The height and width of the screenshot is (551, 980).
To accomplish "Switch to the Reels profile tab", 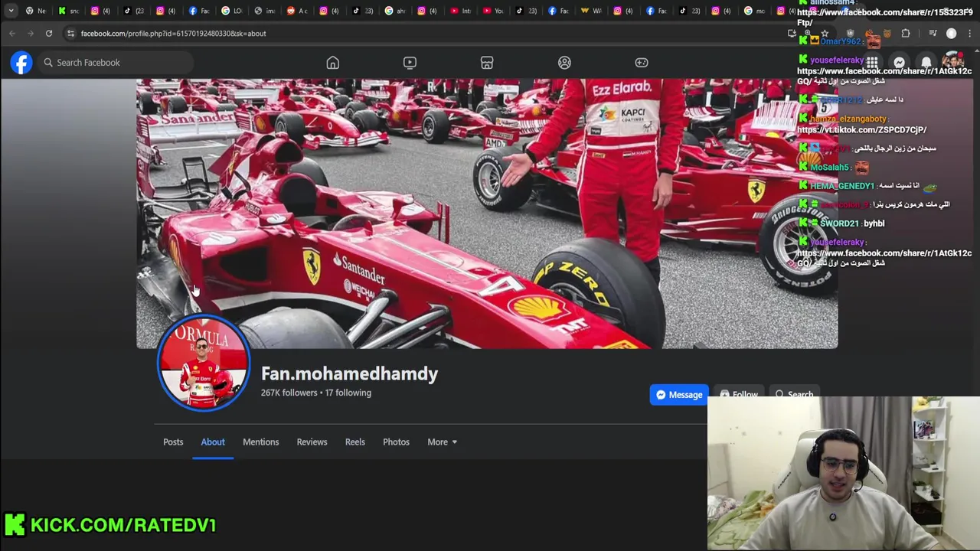I will (354, 442).
